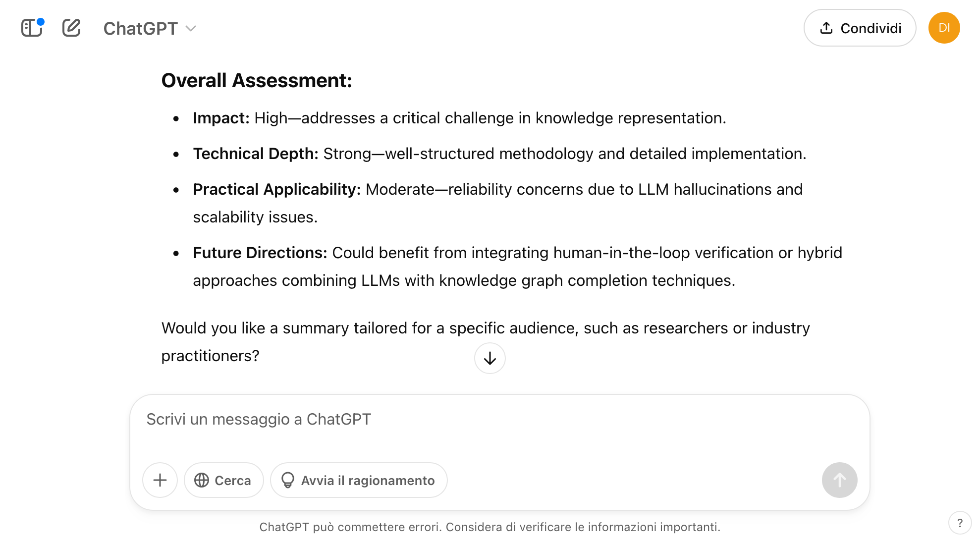Click the blue notification dot on sidebar icon
980x543 pixels.
(x=41, y=21)
